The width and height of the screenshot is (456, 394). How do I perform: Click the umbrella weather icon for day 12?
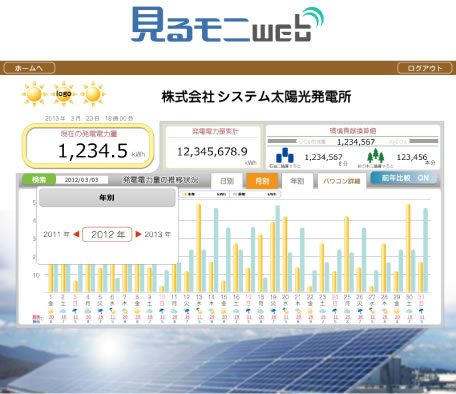pyautogui.click(x=186, y=311)
